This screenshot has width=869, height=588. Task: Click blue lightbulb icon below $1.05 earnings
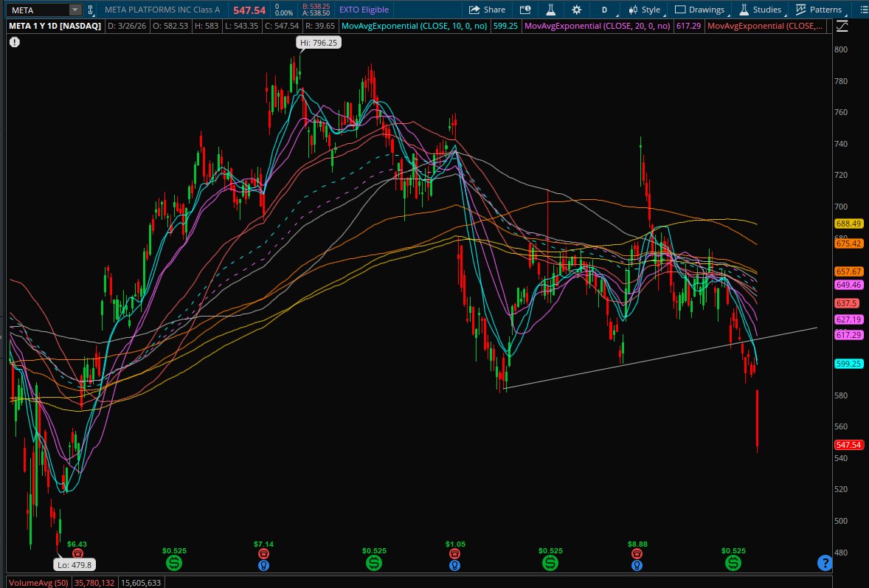[x=455, y=565]
